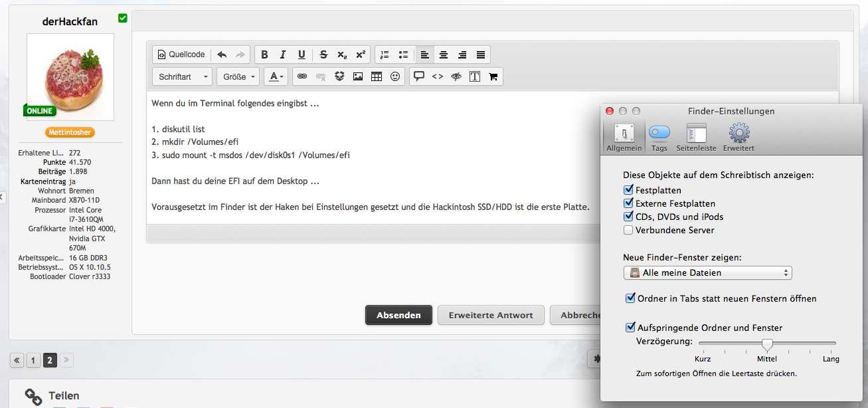Apply bold formatting in the editor
The height and width of the screenshot is (408, 868).
click(264, 54)
